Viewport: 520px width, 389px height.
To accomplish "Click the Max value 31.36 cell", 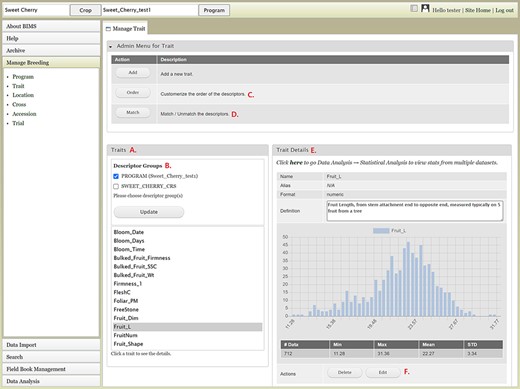I will [396, 353].
